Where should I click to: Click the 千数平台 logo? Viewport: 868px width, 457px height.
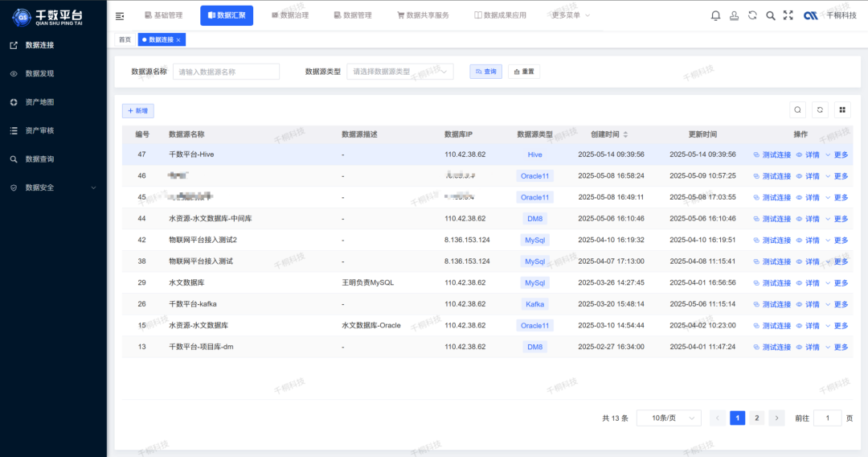coord(47,17)
